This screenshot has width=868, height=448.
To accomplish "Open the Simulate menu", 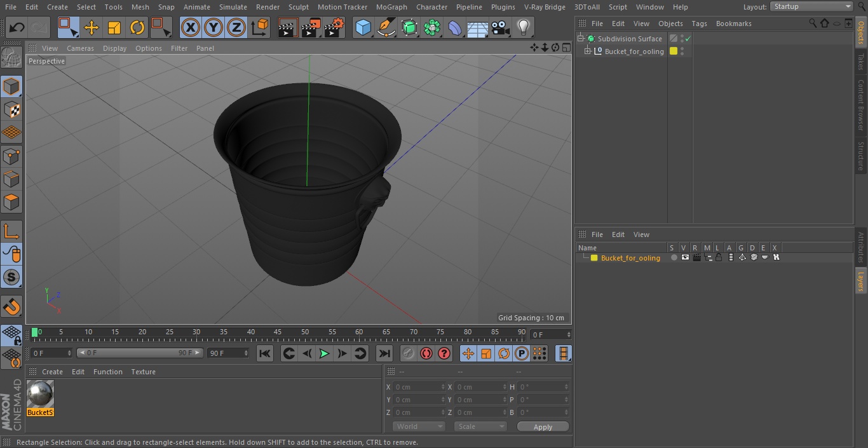I will 233,7.
